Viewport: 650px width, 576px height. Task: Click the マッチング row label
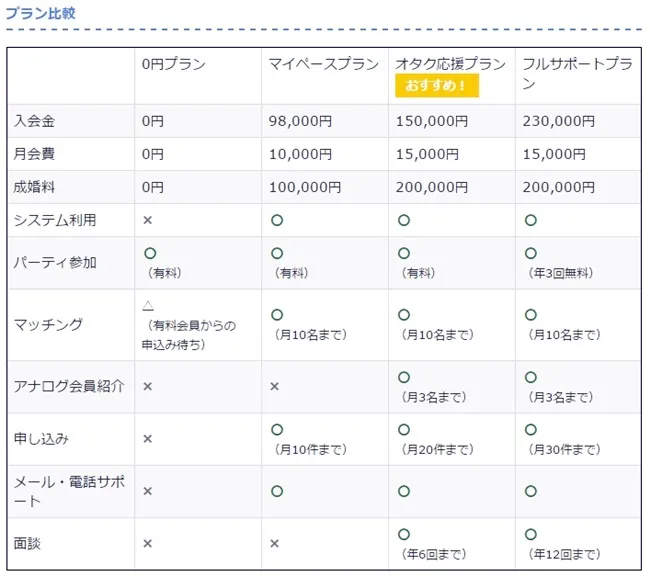click(49, 324)
